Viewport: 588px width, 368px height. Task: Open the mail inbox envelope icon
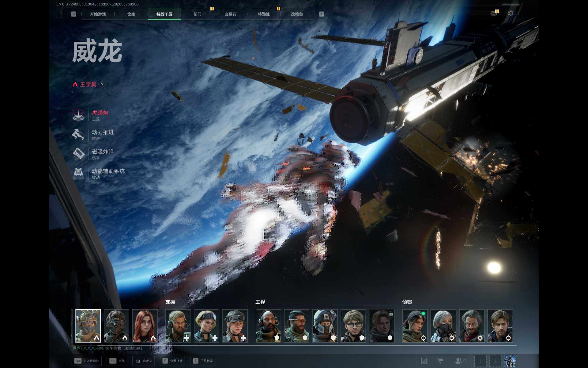(x=494, y=13)
